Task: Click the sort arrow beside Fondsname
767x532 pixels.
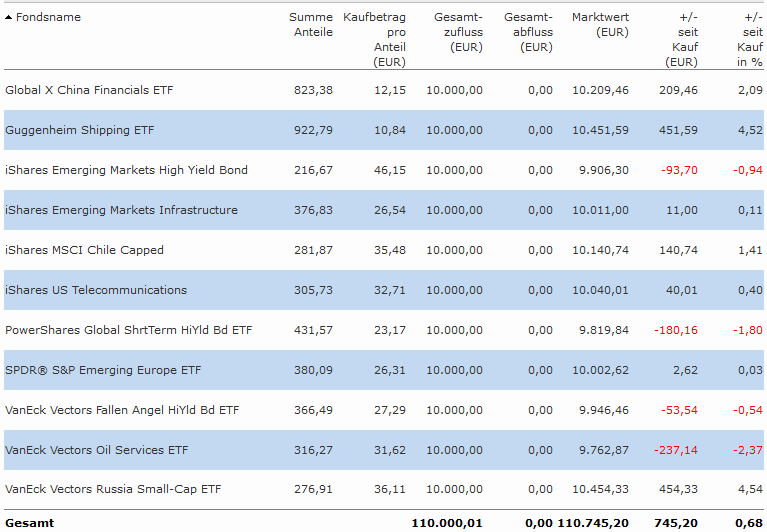Action: coord(9,18)
